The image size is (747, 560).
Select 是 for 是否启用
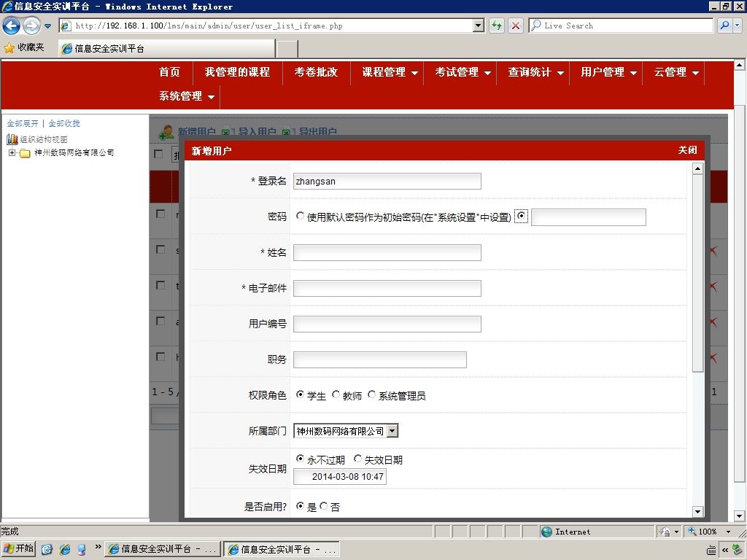point(300,506)
